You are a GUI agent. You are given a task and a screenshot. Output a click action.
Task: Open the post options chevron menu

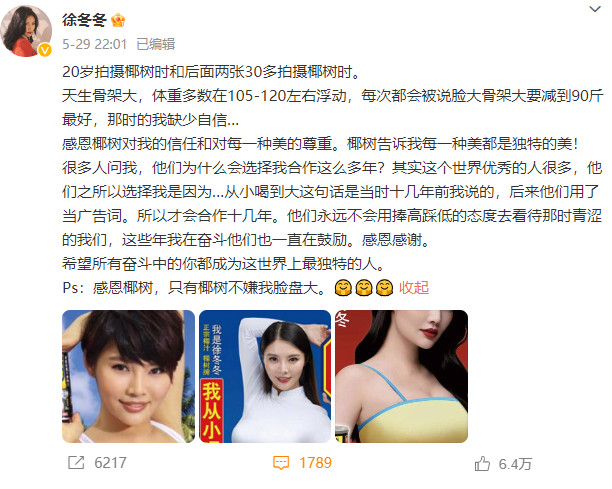pos(595,9)
